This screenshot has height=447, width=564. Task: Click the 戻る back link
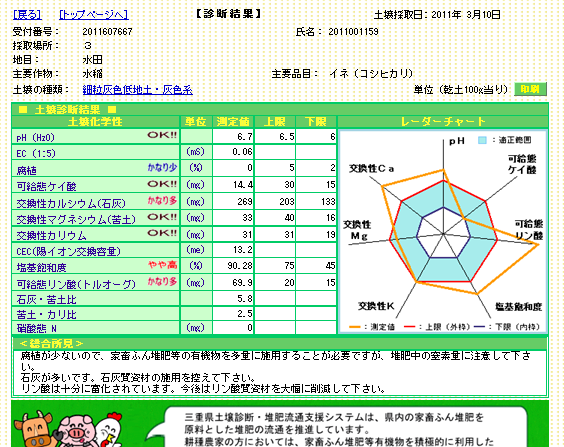coord(27,15)
